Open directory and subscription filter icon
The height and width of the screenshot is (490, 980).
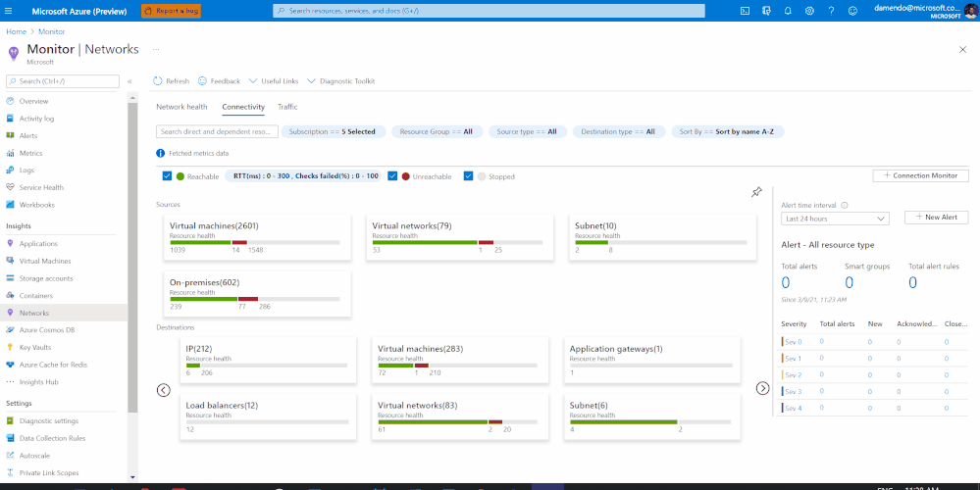coord(766,11)
